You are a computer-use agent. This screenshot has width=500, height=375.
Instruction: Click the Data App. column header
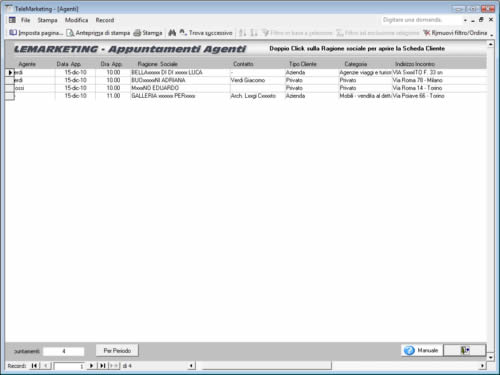click(x=68, y=64)
